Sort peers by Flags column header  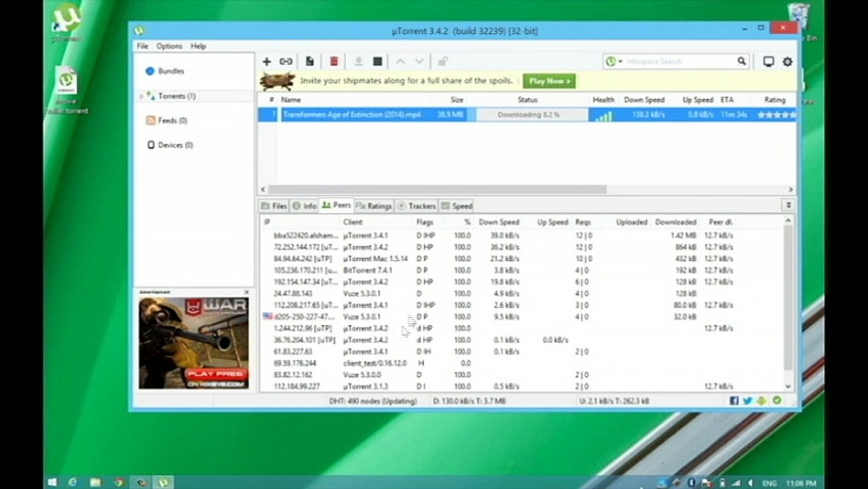pyautogui.click(x=425, y=222)
